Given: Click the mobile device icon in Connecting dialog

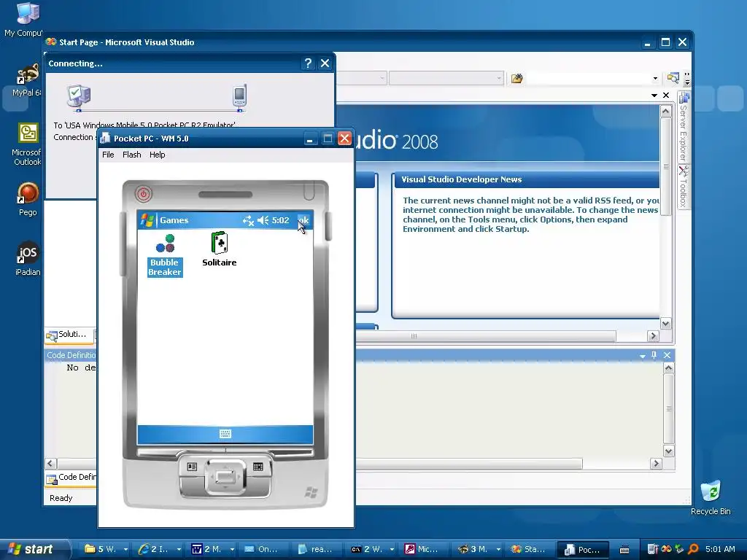Looking at the screenshot, I should pyautogui.click(x=239, y=97).
